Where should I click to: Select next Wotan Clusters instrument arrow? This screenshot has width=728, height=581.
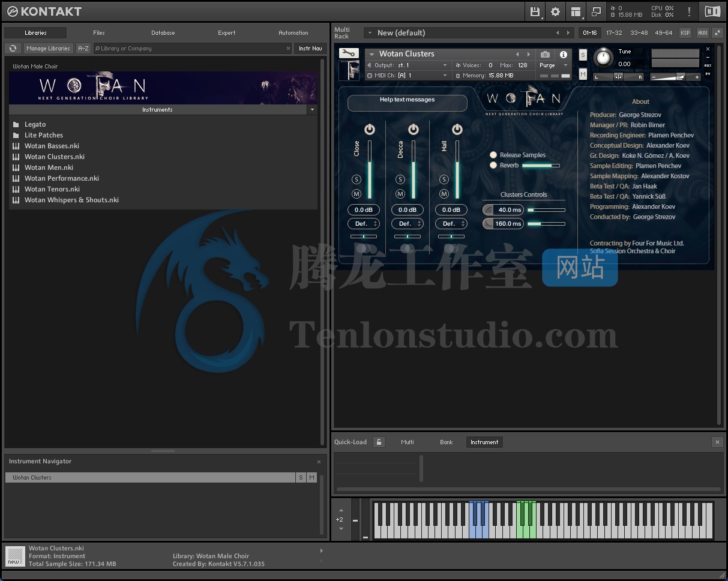point(529,54)
